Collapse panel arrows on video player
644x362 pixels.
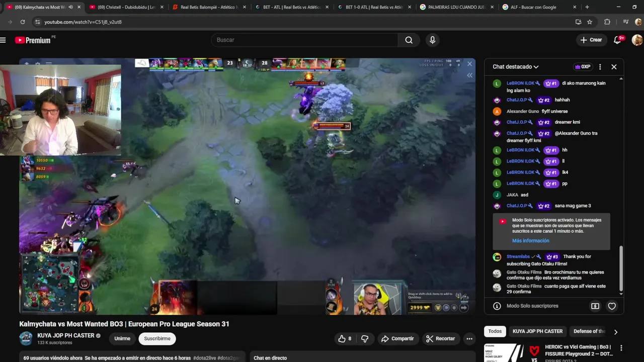point(469,75)
